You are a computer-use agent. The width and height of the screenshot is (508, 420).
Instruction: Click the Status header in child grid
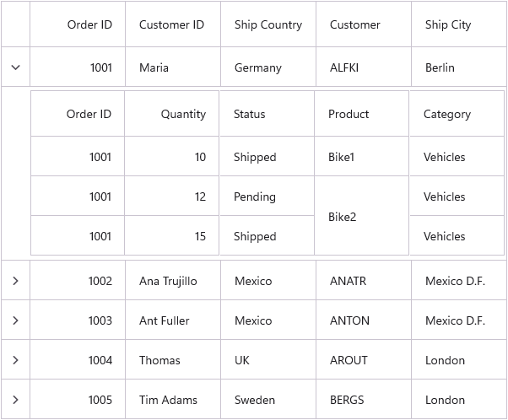[x=267, y=114]
